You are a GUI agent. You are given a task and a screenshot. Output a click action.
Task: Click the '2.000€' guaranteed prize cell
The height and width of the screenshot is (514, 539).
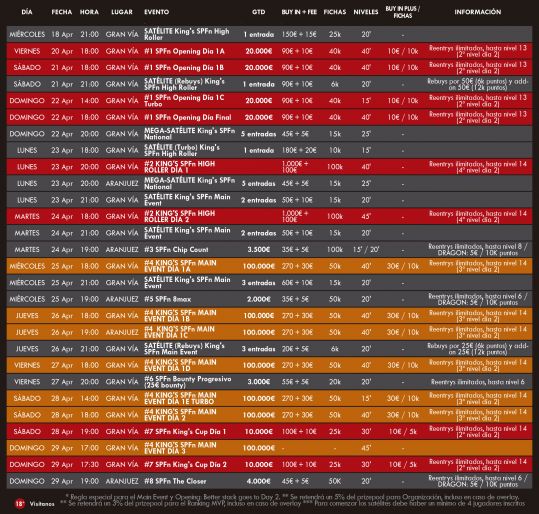point(258,299)
